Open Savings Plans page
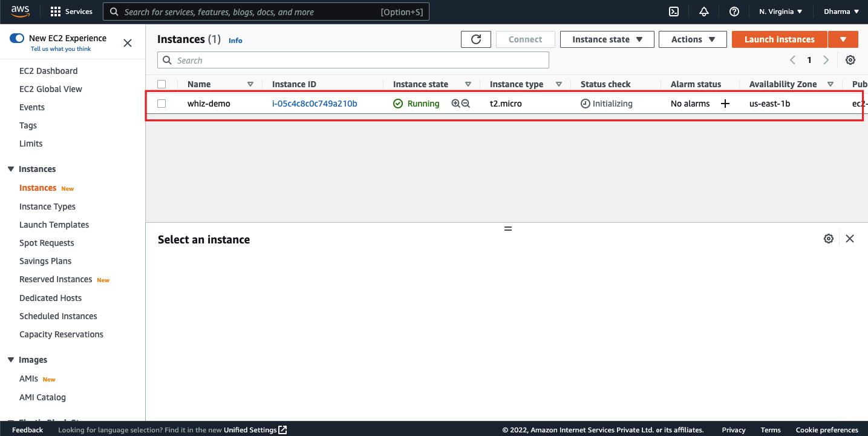The width and height of the screenshot is (868, 436). [x=45, y=261]
